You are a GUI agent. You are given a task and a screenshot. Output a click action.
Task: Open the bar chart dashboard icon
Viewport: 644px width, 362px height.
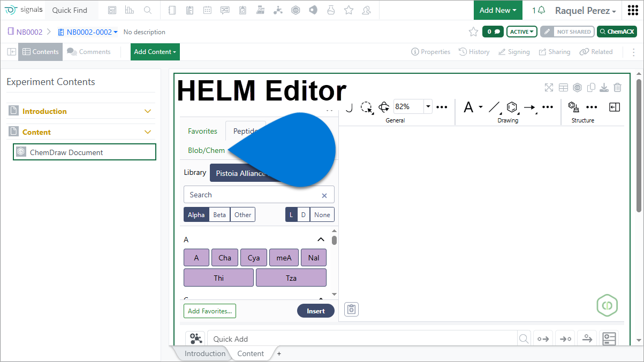(130, 10)
